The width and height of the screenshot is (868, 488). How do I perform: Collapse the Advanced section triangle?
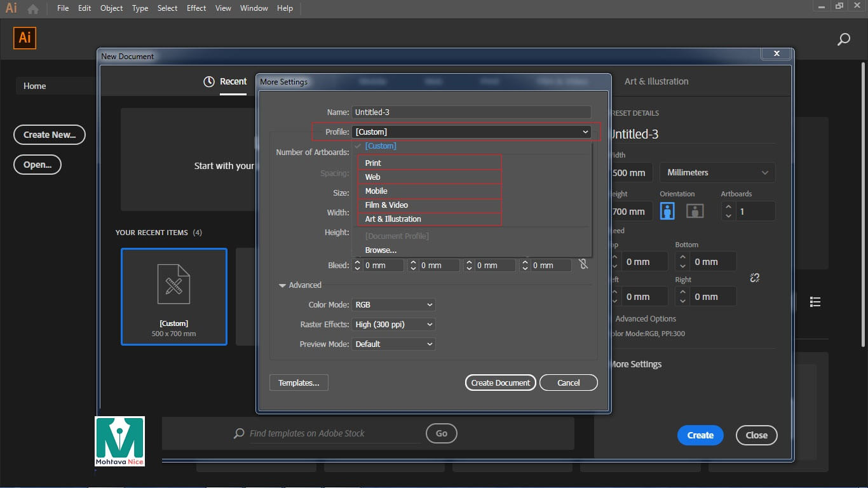pos(282,285)
